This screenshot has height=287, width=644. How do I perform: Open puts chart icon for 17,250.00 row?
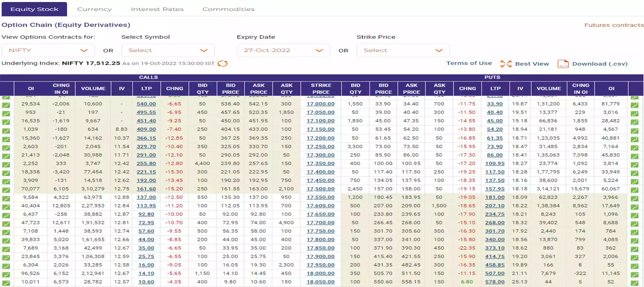pos(635,148)
